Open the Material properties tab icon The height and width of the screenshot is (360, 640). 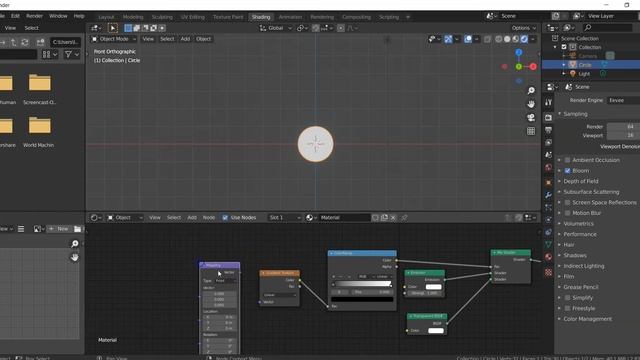click(548, 257)
